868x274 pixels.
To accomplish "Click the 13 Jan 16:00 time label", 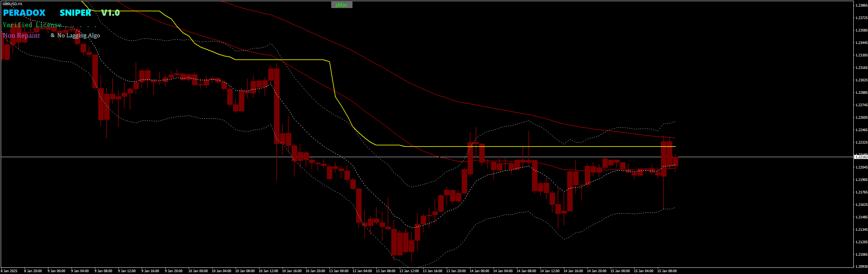I will point(433,271).
